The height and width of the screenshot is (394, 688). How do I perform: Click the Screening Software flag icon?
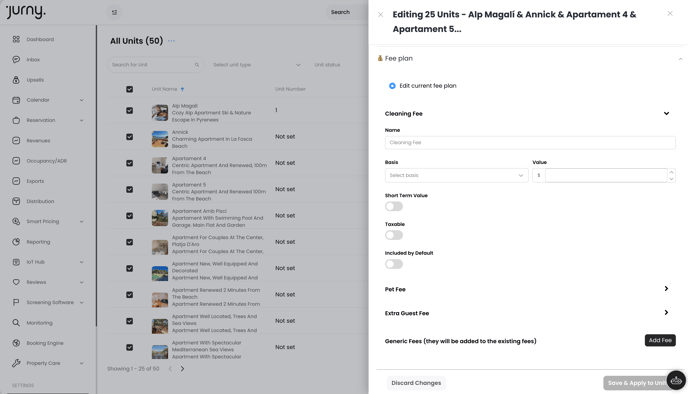(x=16, y=302)
